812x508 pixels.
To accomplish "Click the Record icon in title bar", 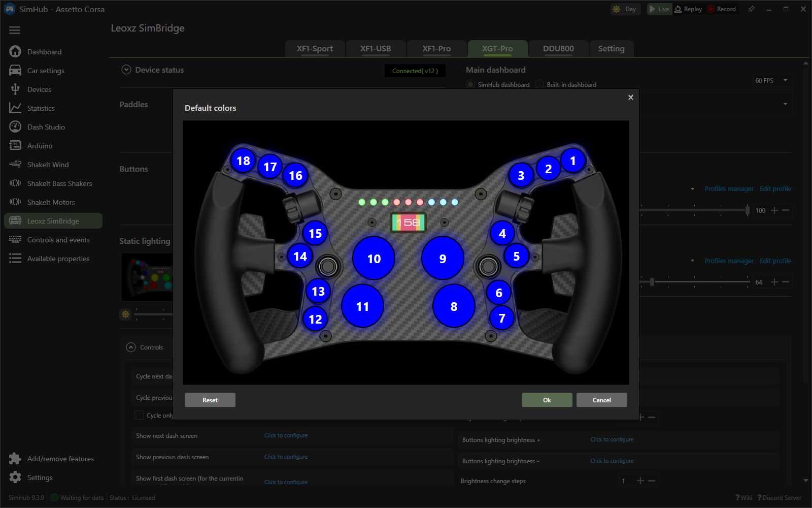I will pos(712,9).
